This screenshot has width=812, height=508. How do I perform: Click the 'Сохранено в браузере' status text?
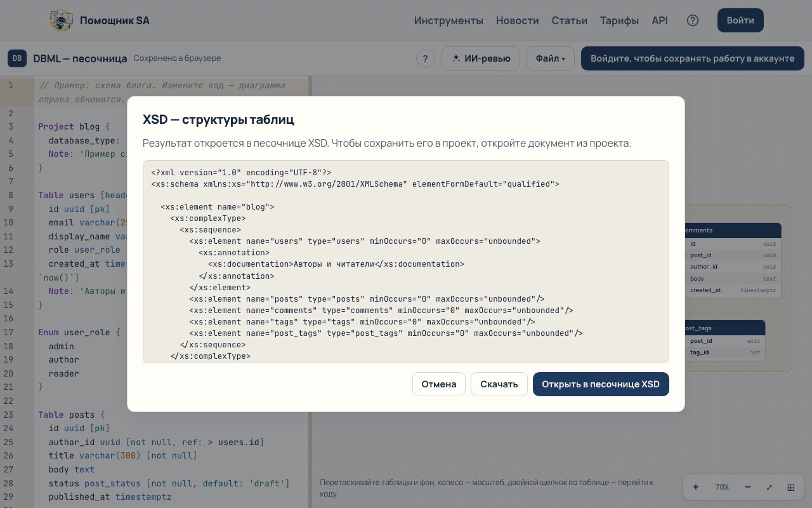coord(177,58)
